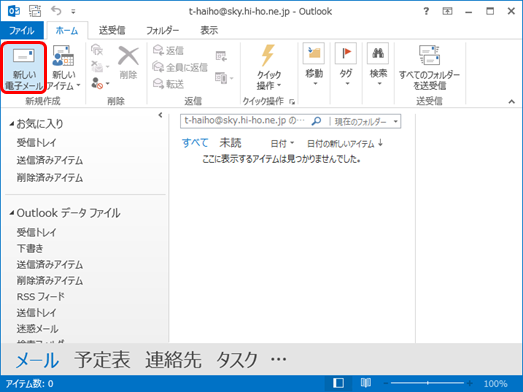Switch to タスク tasks view
The height and width of the screenshot is (392, 523).
click(237, 360)
